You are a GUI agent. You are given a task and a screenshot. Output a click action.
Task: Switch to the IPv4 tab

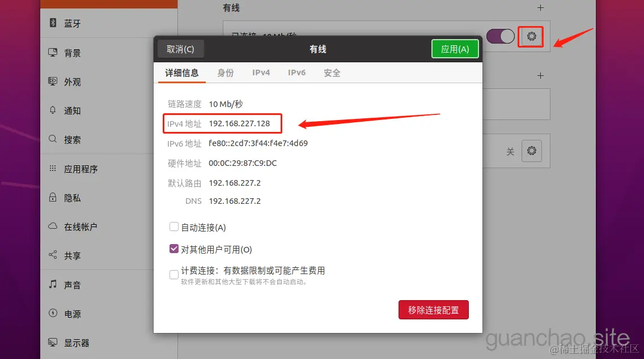pos(261,72)
